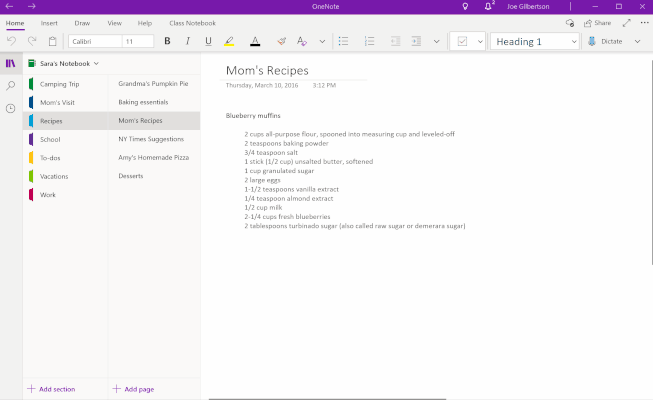Viewport: 653px width, 400px height.
Task: Open search with the magnifier icon
Action: [x=10, y=86]
